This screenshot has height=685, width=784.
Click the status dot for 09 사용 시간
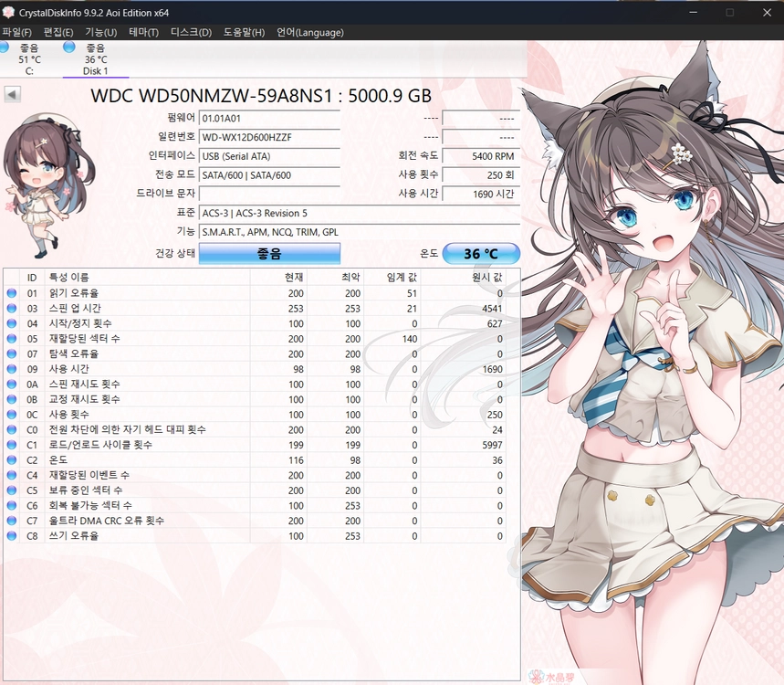pos(12,369)
